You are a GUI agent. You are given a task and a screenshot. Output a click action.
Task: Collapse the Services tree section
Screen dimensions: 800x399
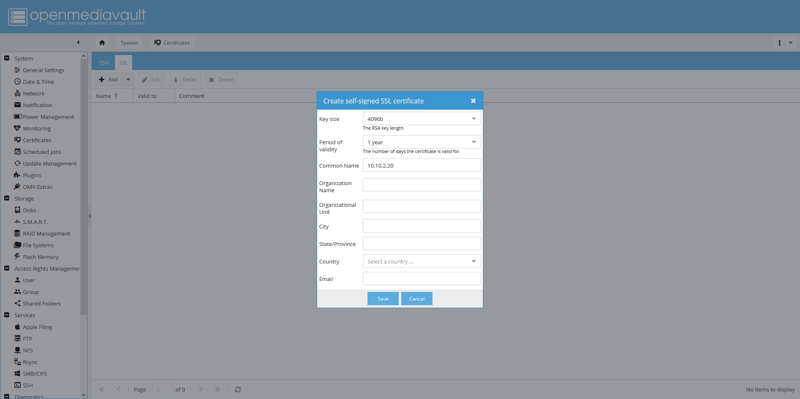tap(7, 315)
